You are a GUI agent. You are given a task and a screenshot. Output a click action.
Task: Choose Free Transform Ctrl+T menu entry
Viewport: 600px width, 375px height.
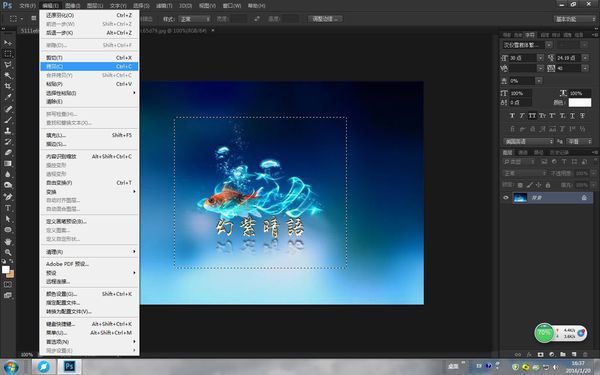89,183
